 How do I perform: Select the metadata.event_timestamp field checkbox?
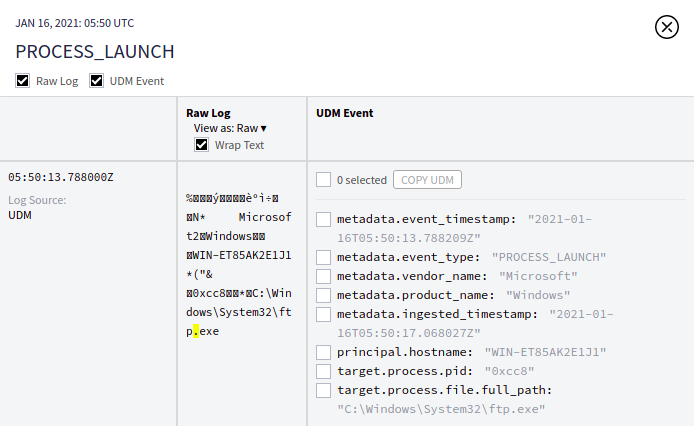pyautogui.click(x=323, y=219)
